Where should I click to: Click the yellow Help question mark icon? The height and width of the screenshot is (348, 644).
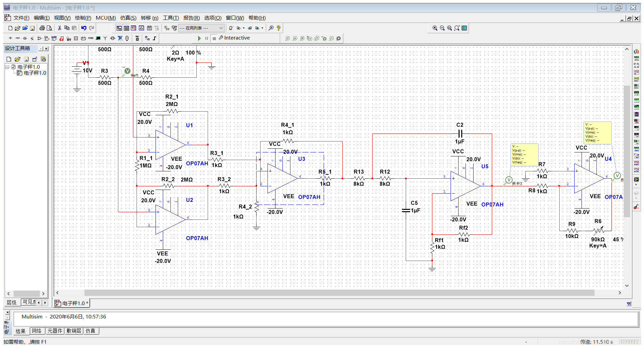[278, 28]
